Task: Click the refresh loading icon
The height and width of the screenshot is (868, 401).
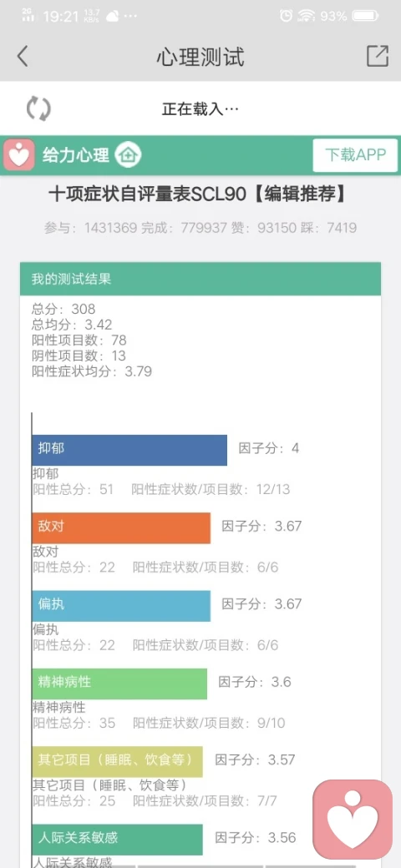Action: pyautogui.click(x=38, y=108)
